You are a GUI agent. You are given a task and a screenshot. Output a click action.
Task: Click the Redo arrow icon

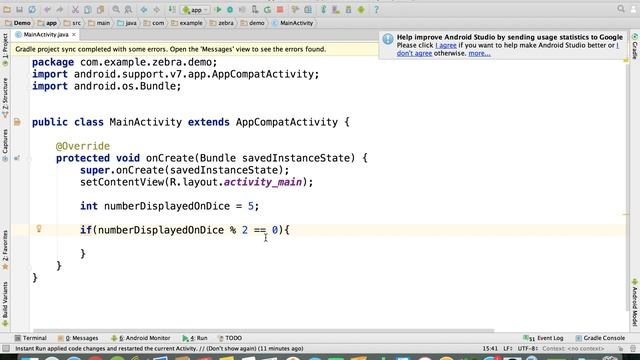[60, 9]
